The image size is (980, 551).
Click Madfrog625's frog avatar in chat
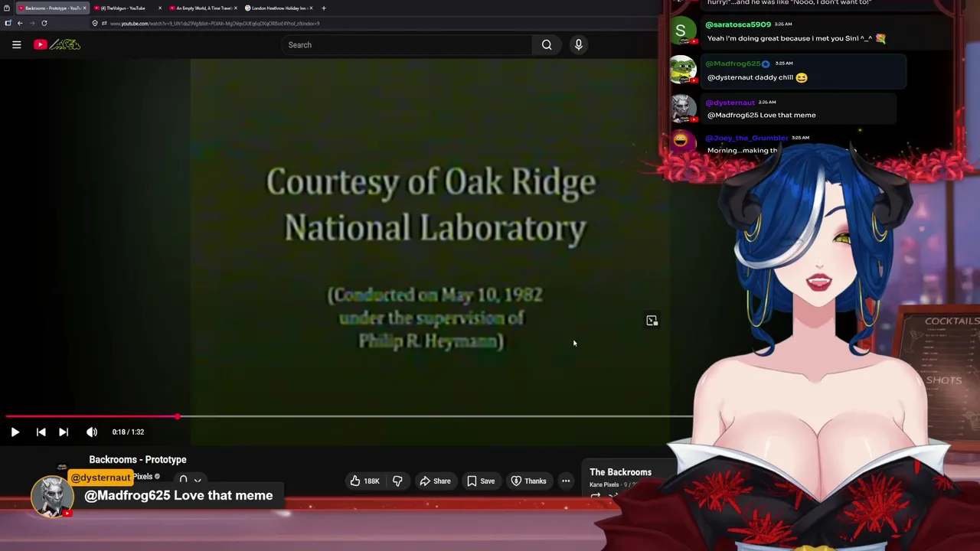click(x=682, y=70)
